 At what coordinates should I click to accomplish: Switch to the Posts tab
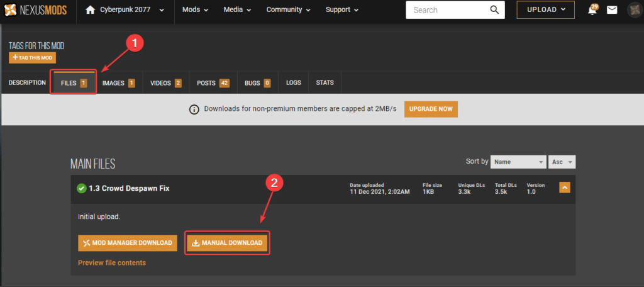pyautogui.click(x=213, y=83)
